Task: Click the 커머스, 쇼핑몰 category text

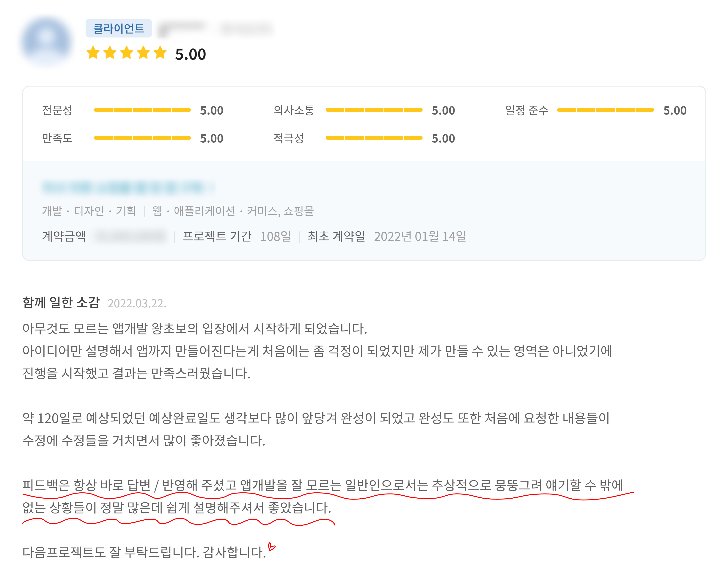Action: (x=280, y=211)
